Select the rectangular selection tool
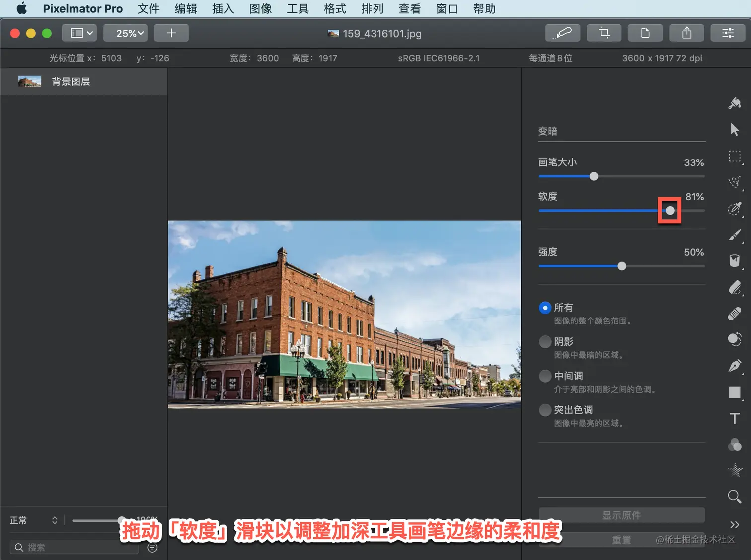This screenshot has height=560, width=751. point(735,156)
